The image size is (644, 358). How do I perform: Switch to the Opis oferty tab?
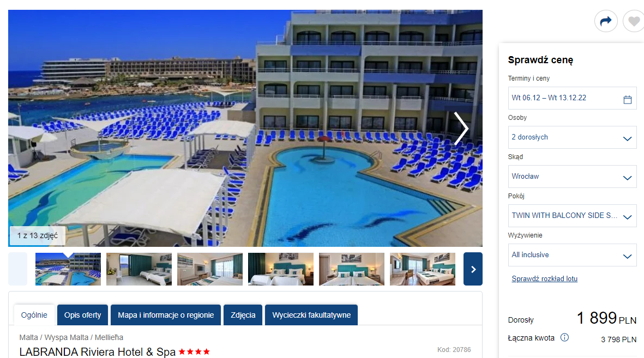(x=82, y=315)
